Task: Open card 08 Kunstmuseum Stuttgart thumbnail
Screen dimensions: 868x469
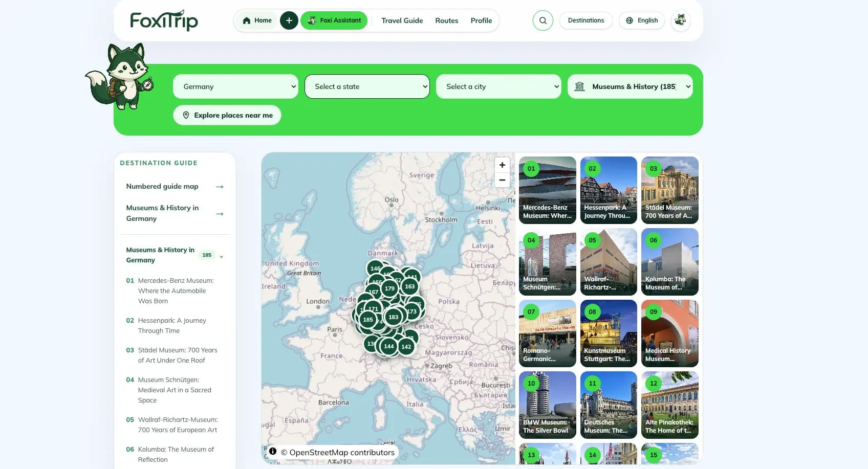Action: pos(609,333)
